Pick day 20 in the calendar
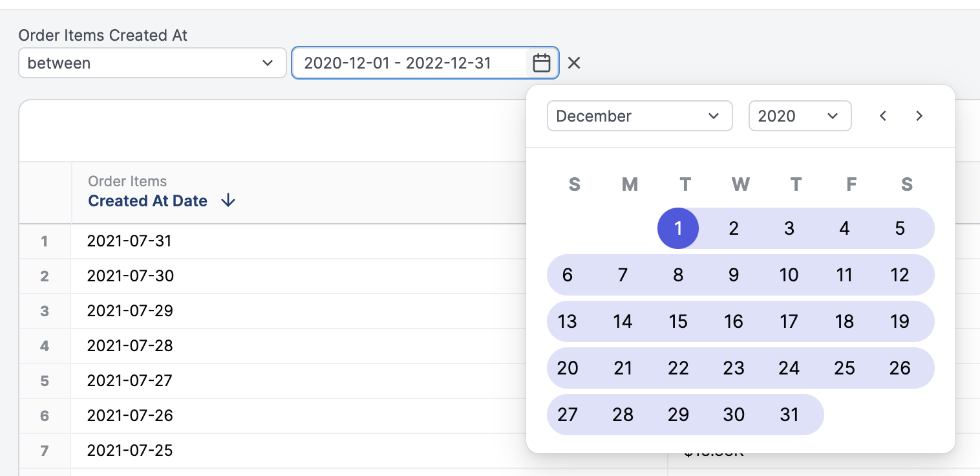The width and height of the screenshot is (980, 476). tap(567, 368)
